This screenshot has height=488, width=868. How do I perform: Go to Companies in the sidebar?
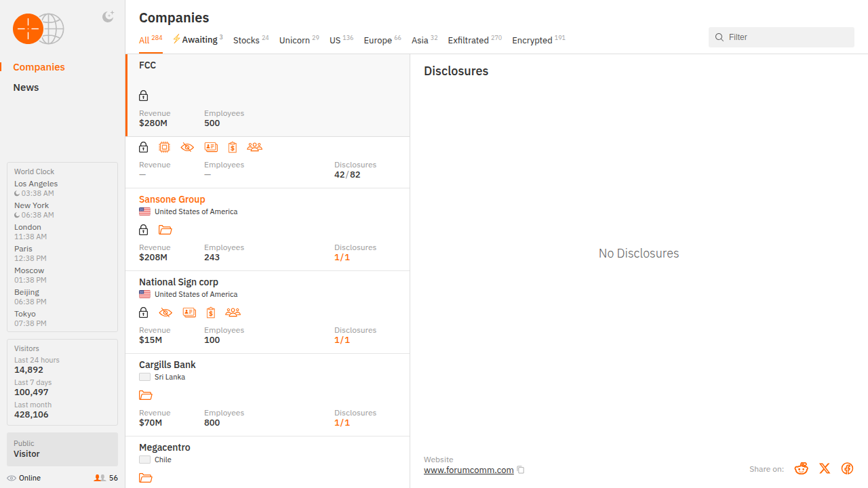(x=39, y=67)
